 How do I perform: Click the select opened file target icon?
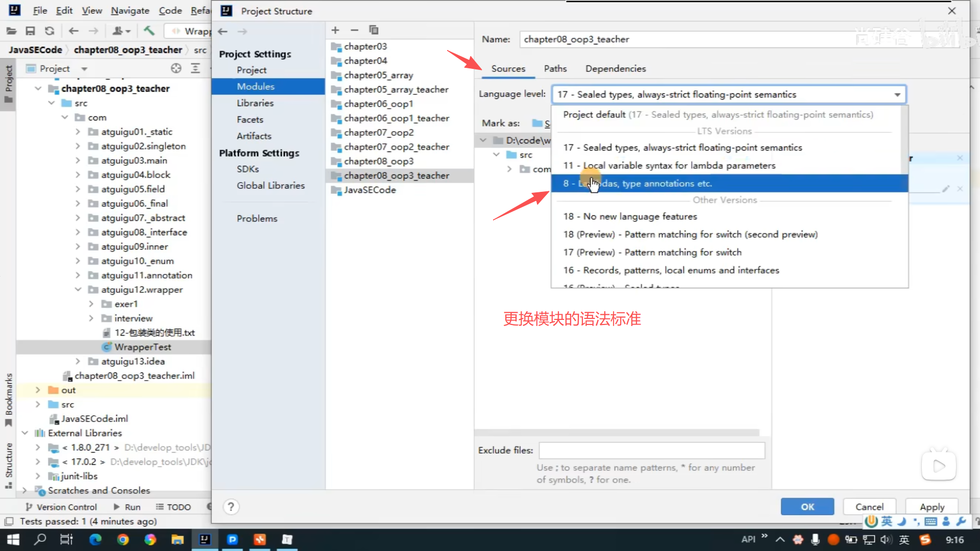pyautogui.click(x=176, y=68)
